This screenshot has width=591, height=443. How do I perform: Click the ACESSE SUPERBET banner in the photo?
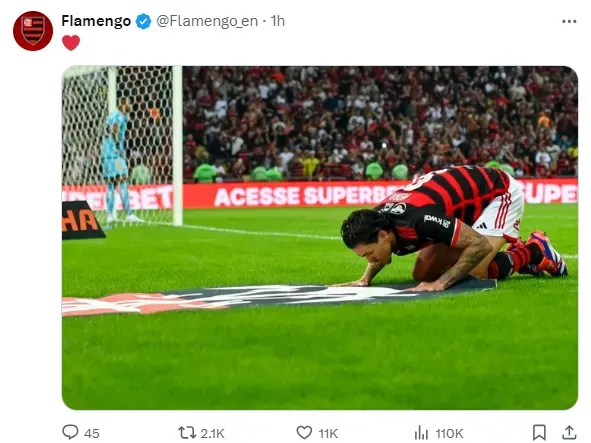tap(307, 196)
